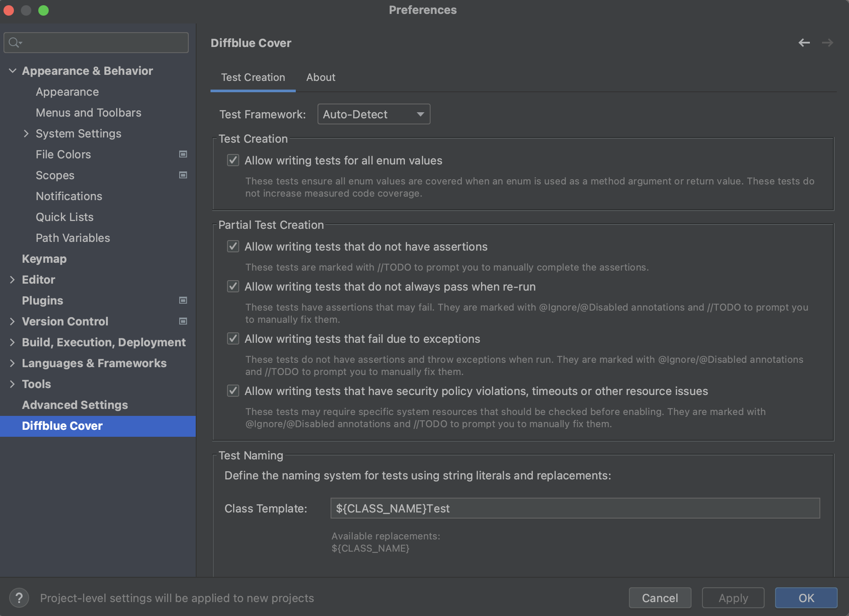
Task: Uncheck tests for all enum values
Action: point(233,161)
